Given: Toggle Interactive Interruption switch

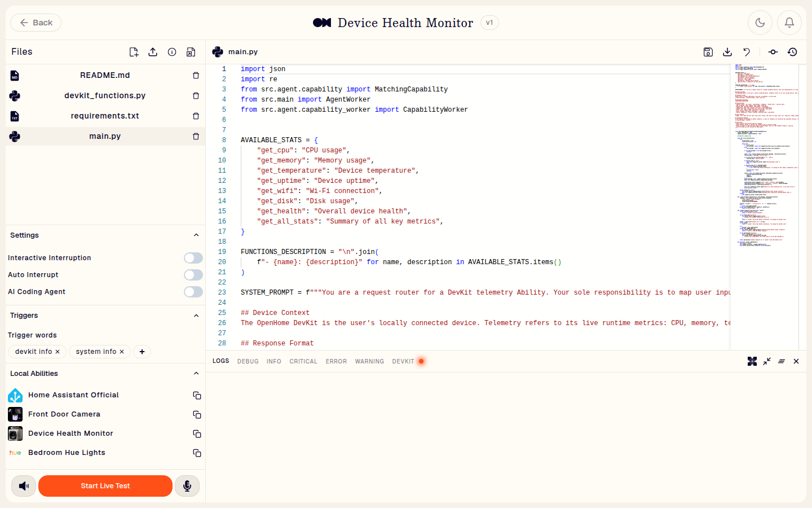Looking at the screenshot, I should coord(193,258).
